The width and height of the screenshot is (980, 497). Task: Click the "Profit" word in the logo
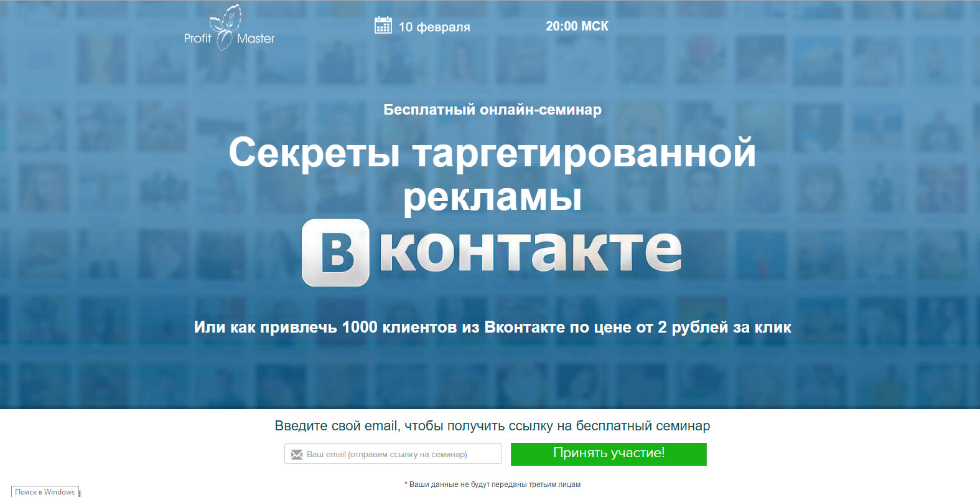click(197, 39)
